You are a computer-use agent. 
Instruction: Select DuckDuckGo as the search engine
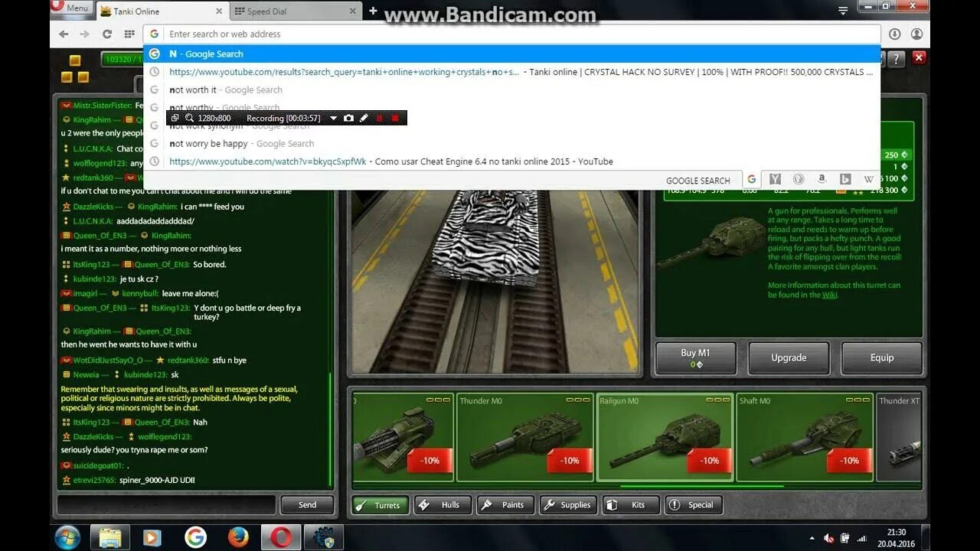point(799,179)
